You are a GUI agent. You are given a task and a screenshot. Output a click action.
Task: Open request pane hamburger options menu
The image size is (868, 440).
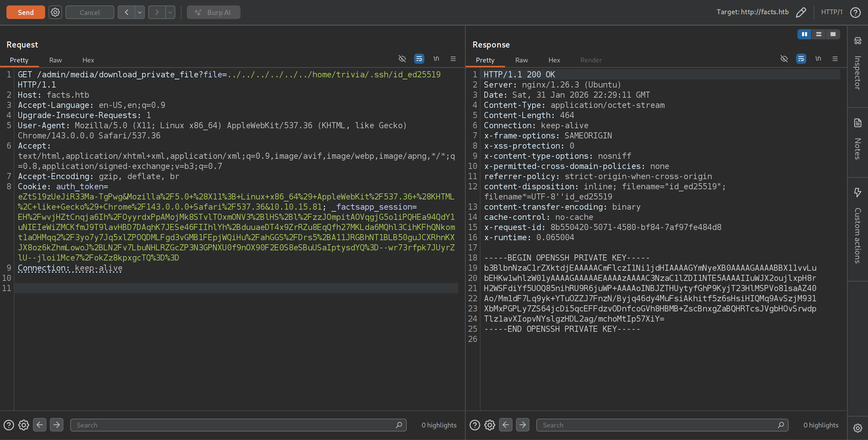(453, 59)
